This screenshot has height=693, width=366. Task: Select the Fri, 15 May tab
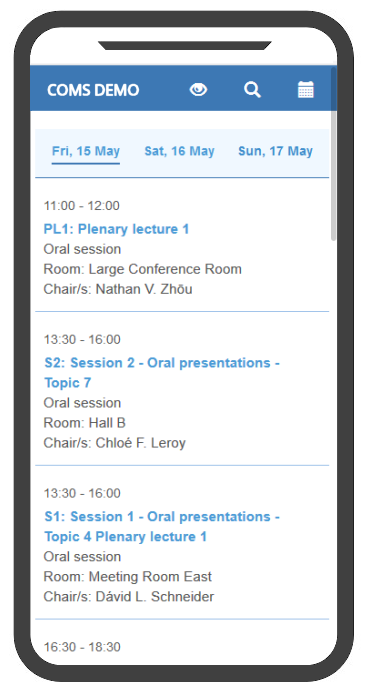(x=86, y=152)
